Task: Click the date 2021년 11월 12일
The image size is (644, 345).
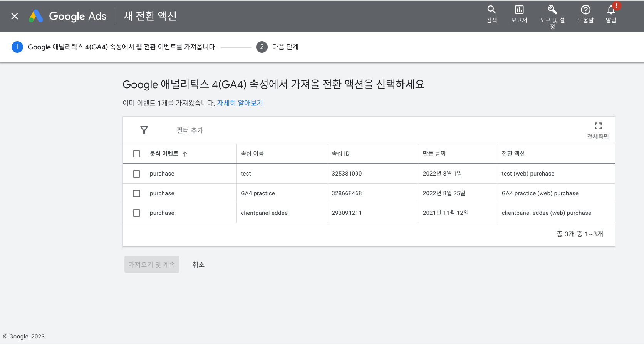Action: point(446,213)
